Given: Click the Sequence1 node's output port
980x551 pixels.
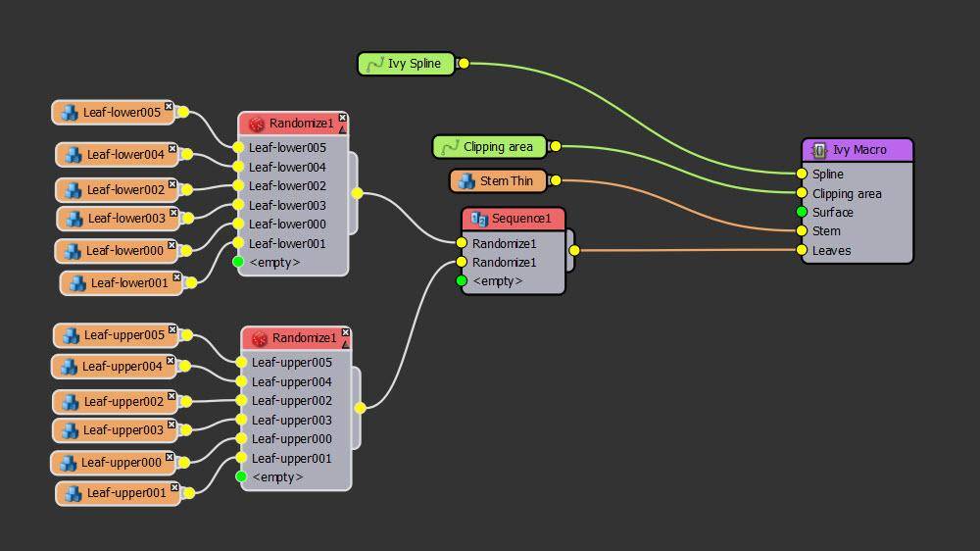Looking at the screenshot, I should (574, 251).
